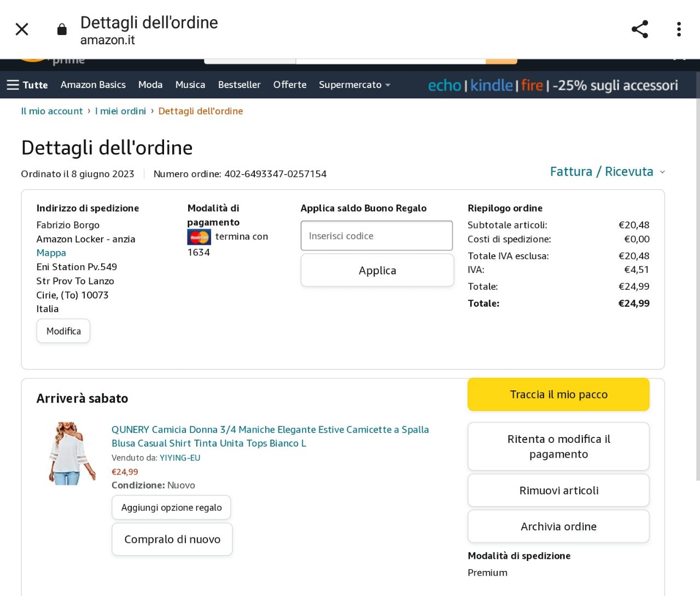Navigate to I miei ordini breadcrumb

pyautogui.click(x=120, y=111)
